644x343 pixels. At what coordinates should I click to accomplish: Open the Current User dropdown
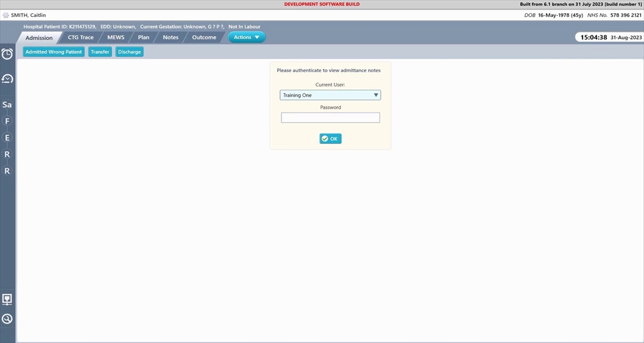pos(330,95)
